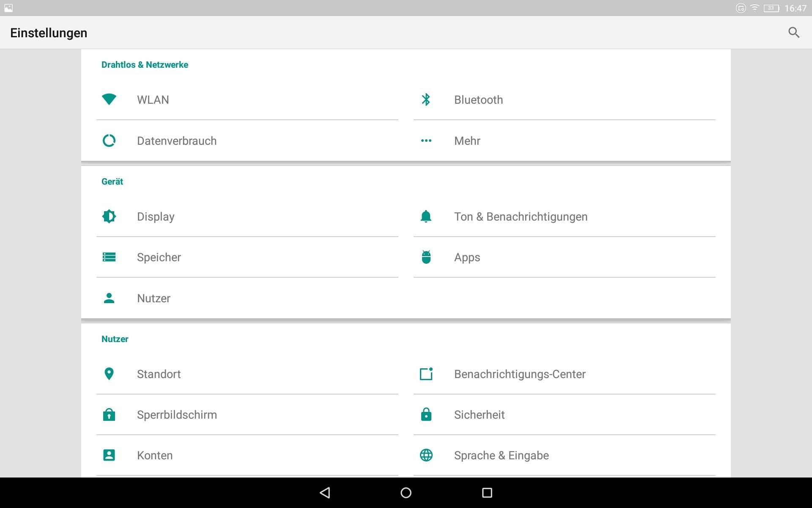812x508 pixels.
Task: Open the Bluetooth settings entry
Action: pos(565,100)
